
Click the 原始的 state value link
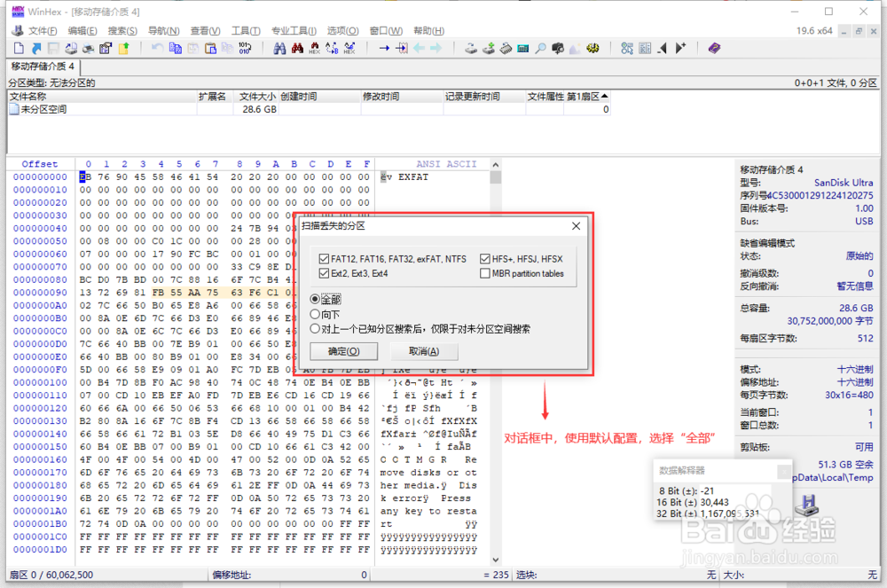tap(860, 256)
